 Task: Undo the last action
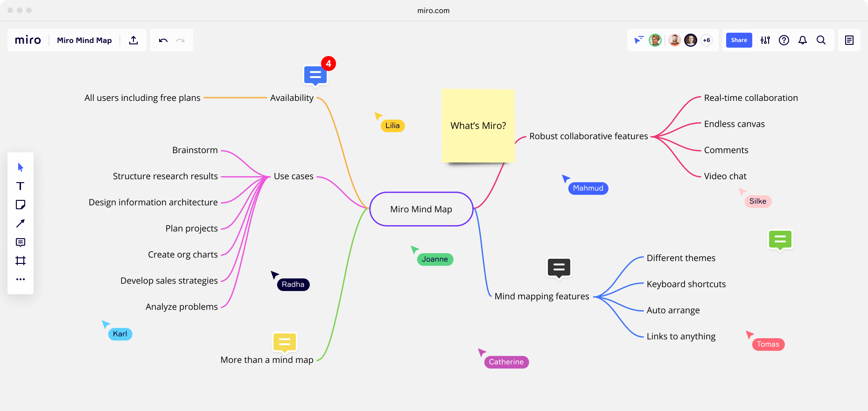[163, 40]
